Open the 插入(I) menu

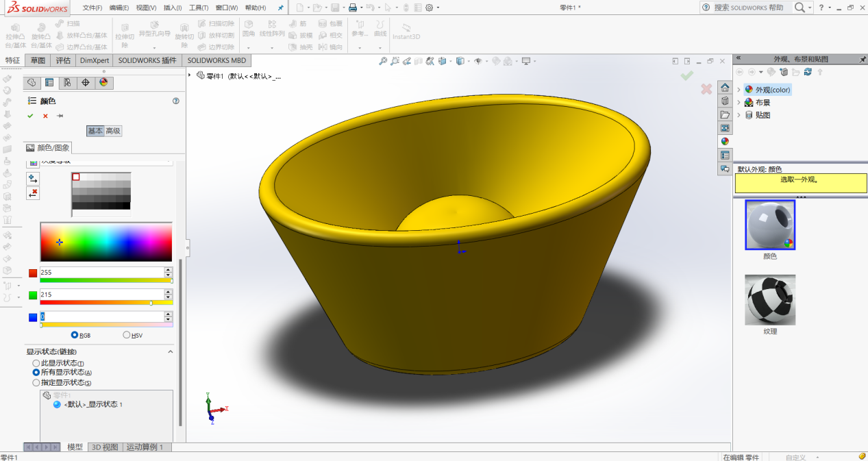173,8
